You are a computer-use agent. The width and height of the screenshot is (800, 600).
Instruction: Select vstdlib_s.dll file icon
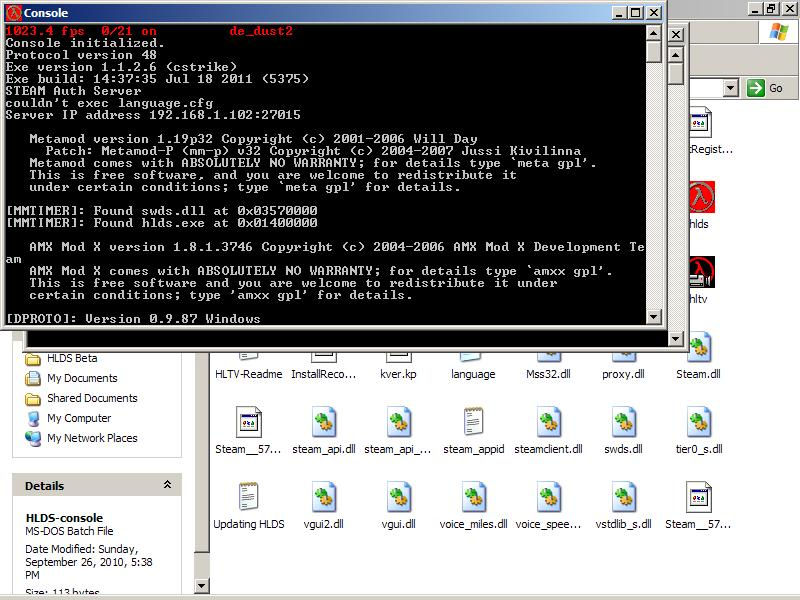click(x=623, y=496)
